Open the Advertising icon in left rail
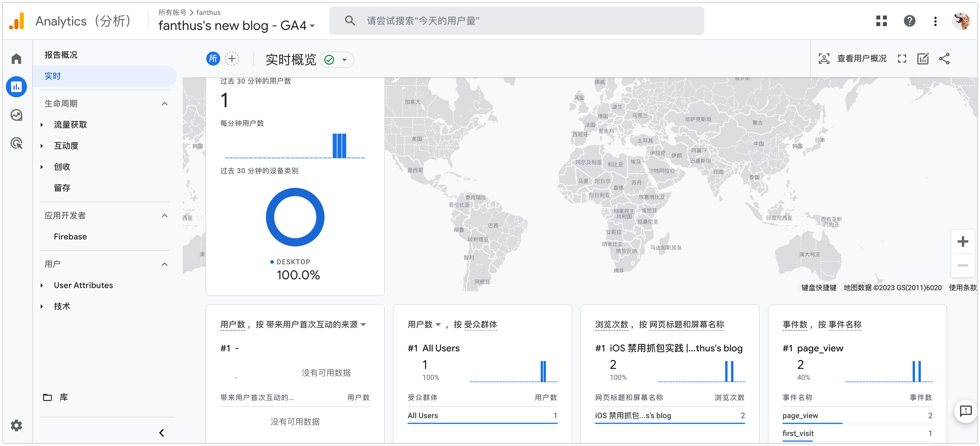Viewport: 980px width, 446px height. (16, 143)
